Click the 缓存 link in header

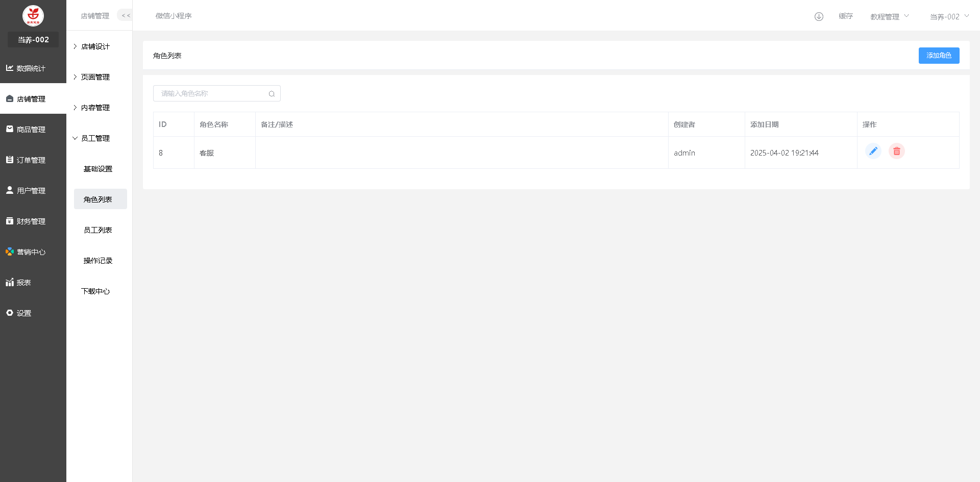(846, 16)
